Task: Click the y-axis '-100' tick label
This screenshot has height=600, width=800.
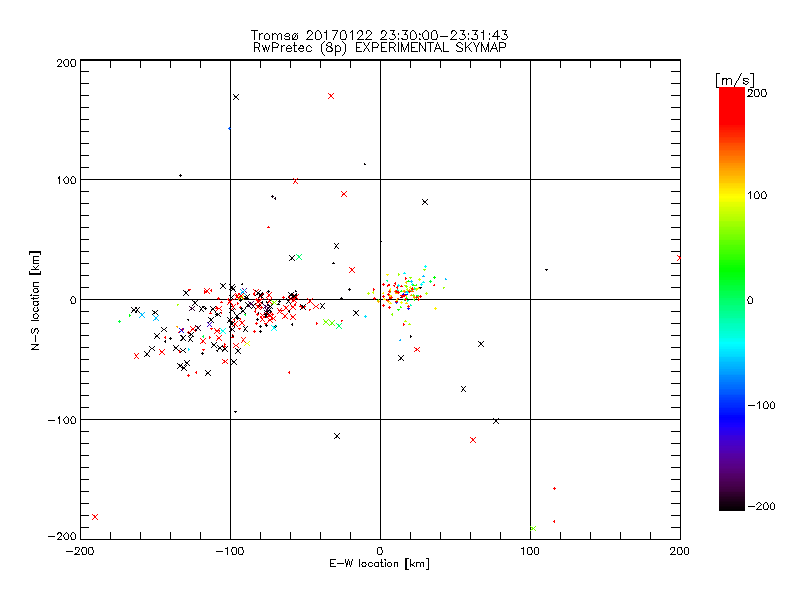Action: 62,420
